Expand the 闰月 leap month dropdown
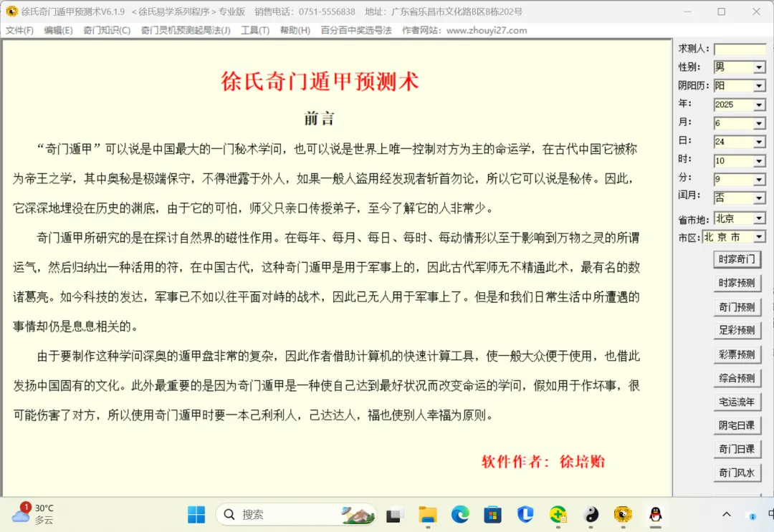Viewport: 774px width, 532px height. coord(759,198)
